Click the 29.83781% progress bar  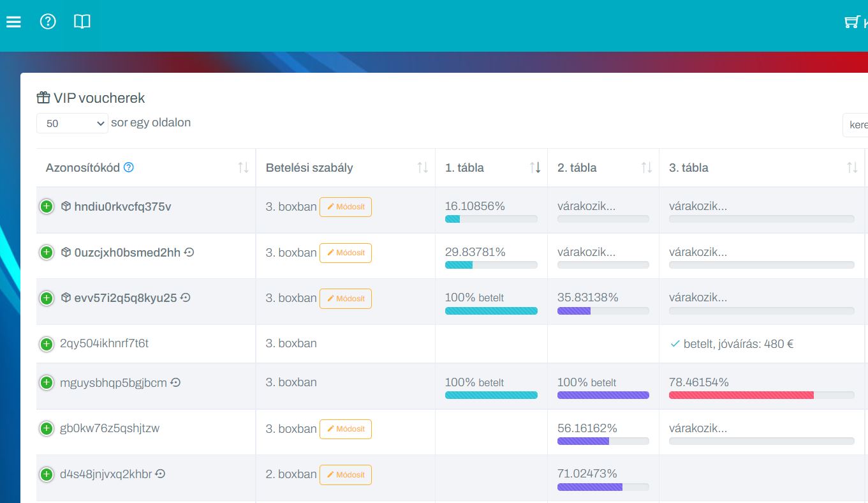click(491, 265)
